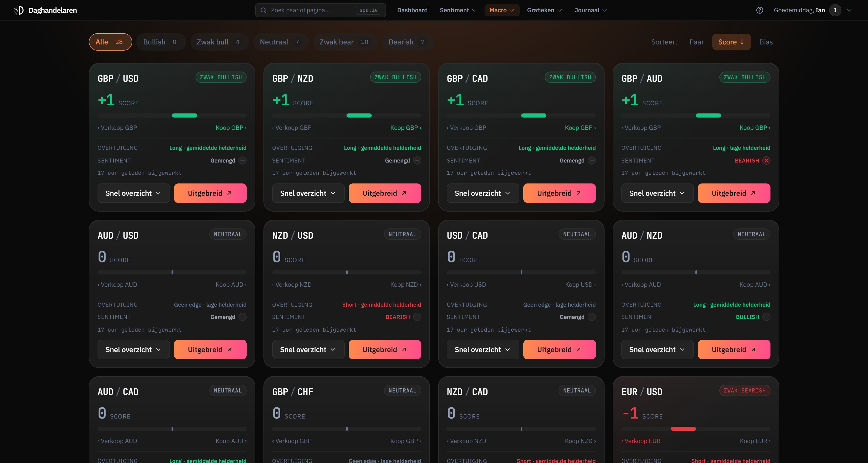Open the Grafieken menu

click(x=544, y=10)
